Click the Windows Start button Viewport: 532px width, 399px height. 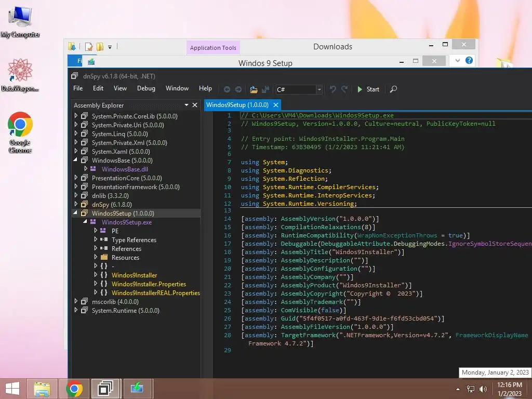click(12, 389)
